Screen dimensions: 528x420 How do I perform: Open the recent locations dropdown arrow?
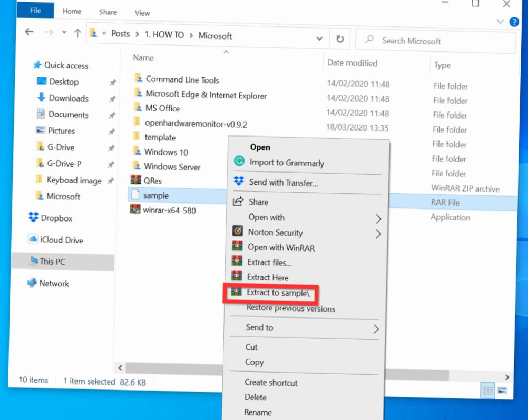click(x=64, y=32)
